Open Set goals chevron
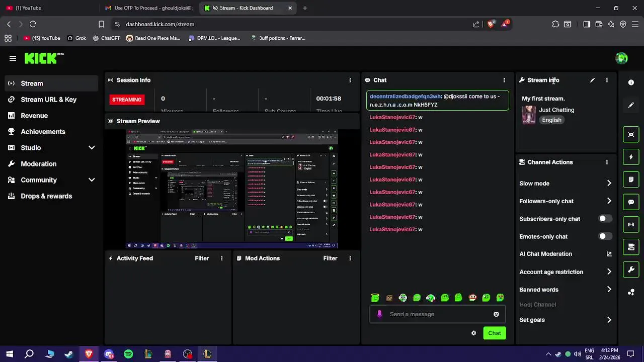Viewport: 644px width, 362px height. click(609, 320)
